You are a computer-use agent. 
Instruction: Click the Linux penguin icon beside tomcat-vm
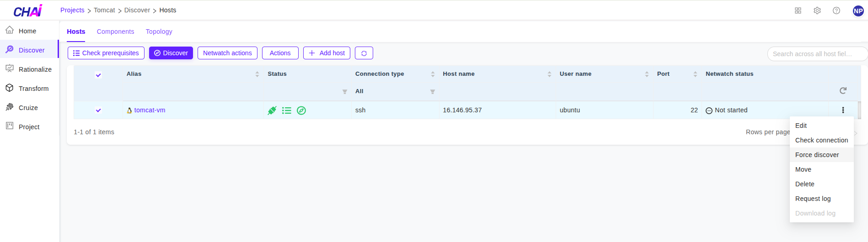tap(129, 110)
